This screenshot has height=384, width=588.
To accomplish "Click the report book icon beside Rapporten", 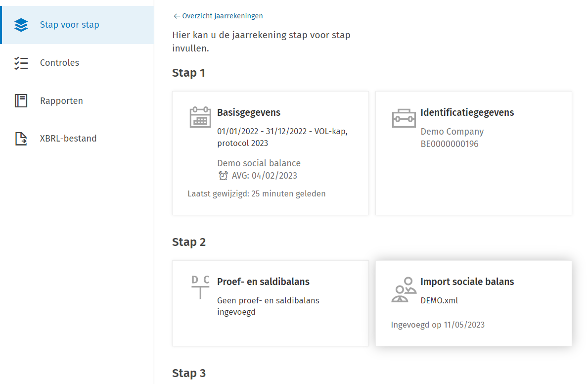I will point(21,101).
